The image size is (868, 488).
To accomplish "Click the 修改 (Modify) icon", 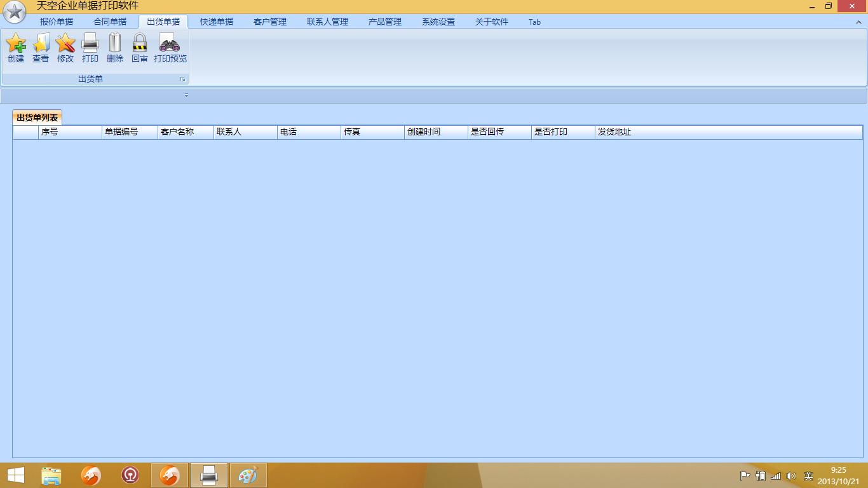I will [x=65, y=48].
